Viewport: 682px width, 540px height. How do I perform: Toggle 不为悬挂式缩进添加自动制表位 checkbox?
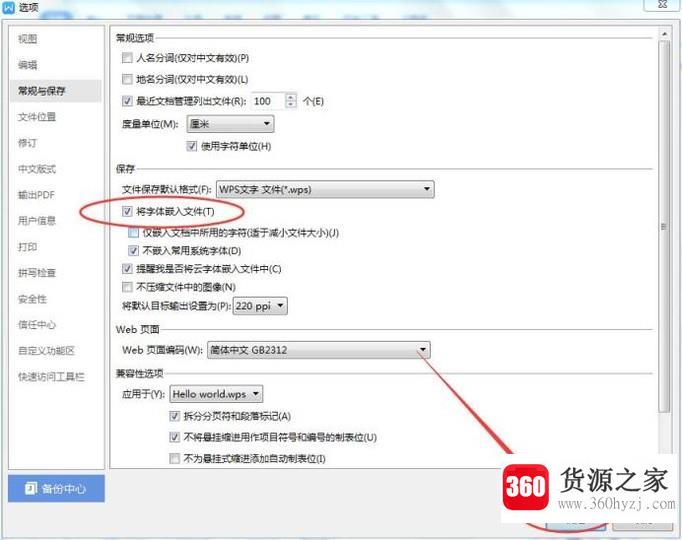coord(174,458)
